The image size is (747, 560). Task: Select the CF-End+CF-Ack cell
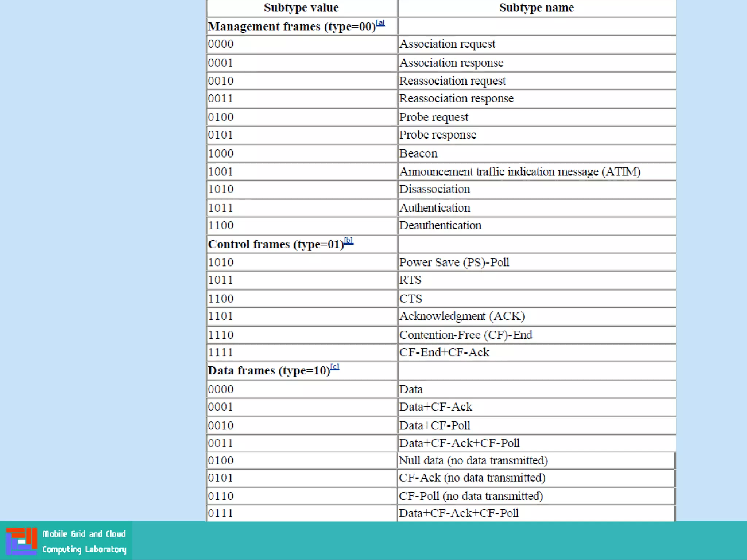444,352
